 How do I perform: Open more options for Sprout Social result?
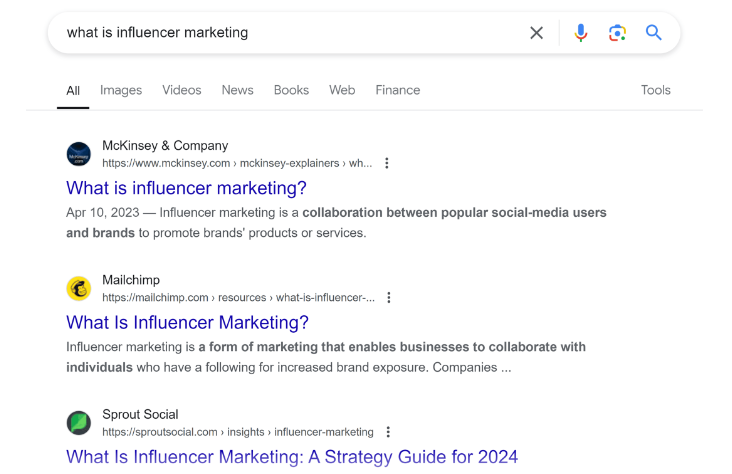pyautogui.click(x=388, y=432)
